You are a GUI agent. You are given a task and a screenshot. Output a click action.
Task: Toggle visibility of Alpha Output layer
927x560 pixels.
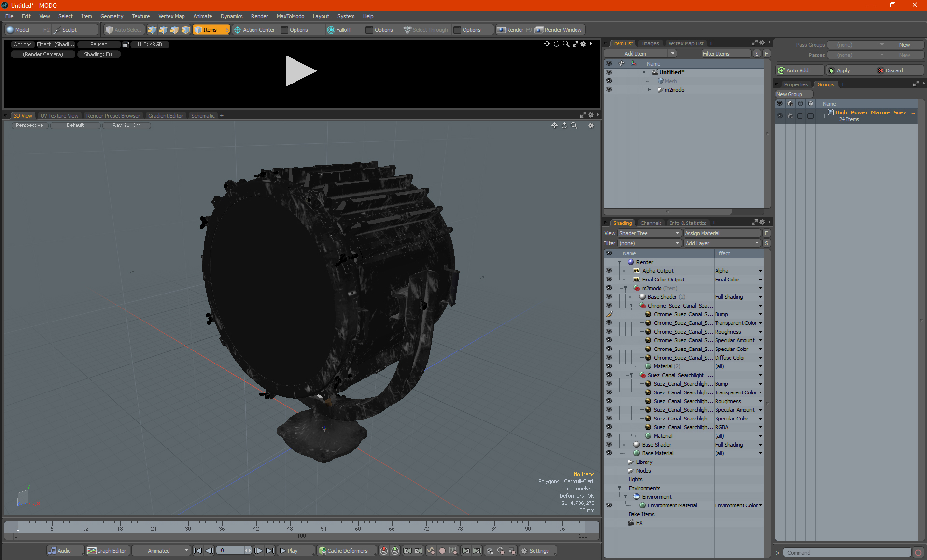(x=609, y=271)
